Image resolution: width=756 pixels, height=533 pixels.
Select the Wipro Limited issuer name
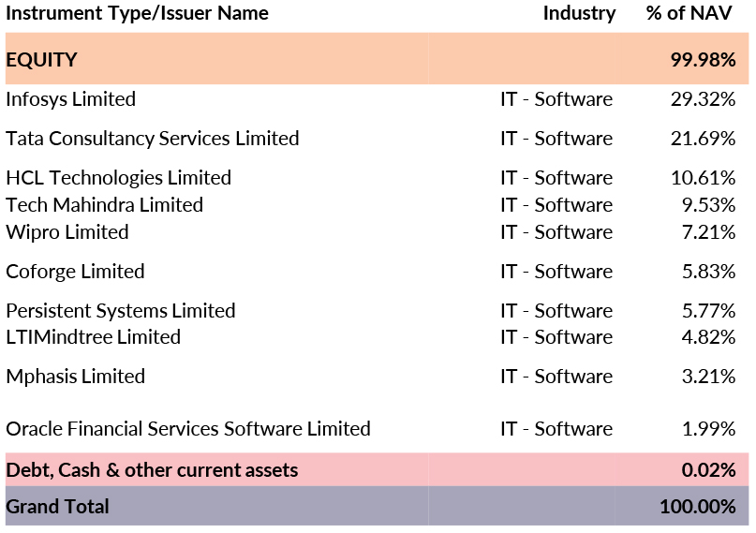(x=67, y=232)
